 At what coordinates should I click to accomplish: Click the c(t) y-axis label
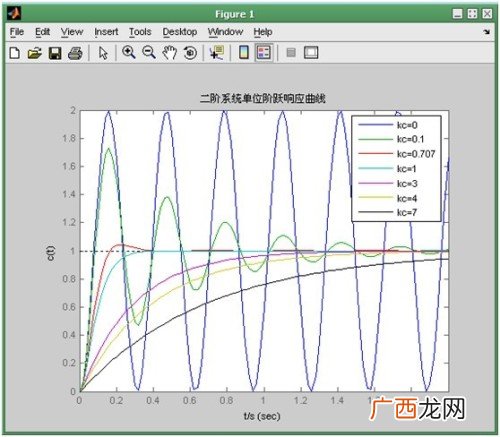pos(51,253)
